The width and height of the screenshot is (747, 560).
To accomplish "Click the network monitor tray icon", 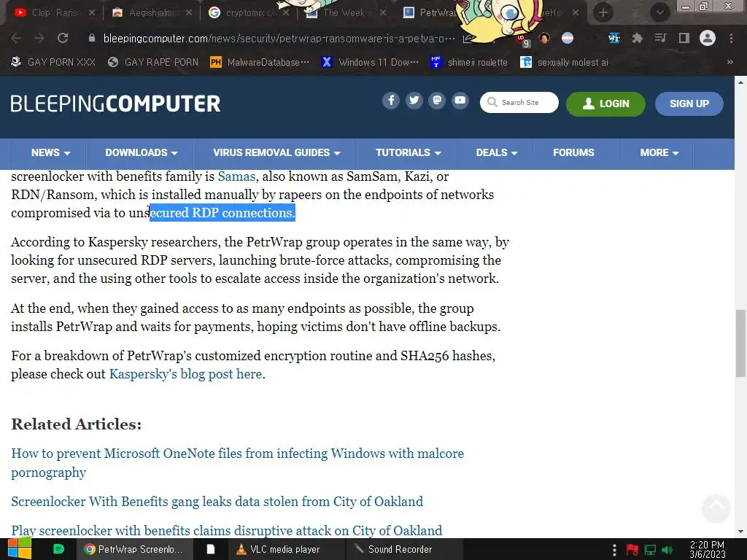I will [x=650, y=550].
